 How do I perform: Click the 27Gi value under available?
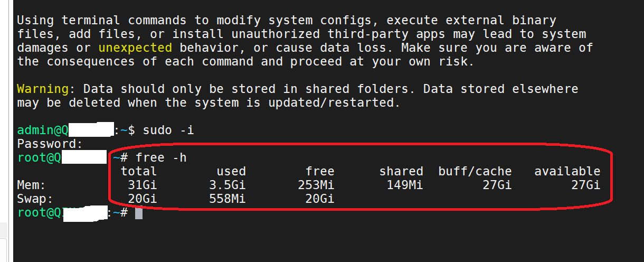point(586,185)
